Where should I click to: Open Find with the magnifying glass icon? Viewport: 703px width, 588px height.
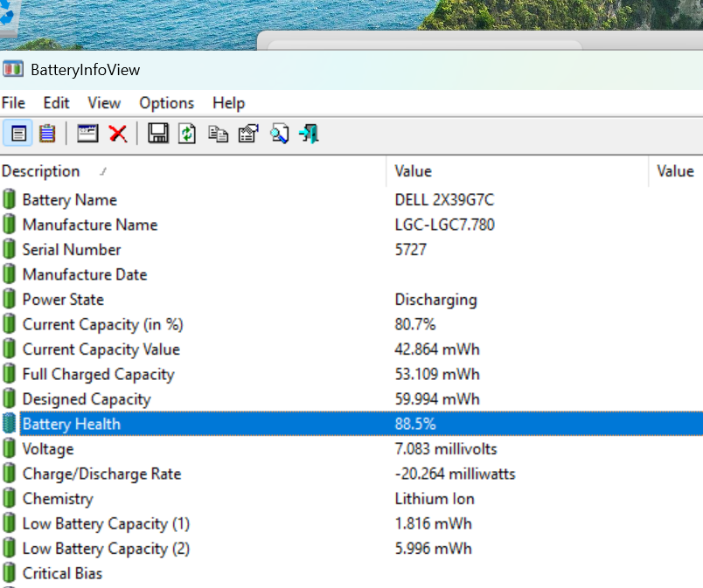click(x=279, y=134)
